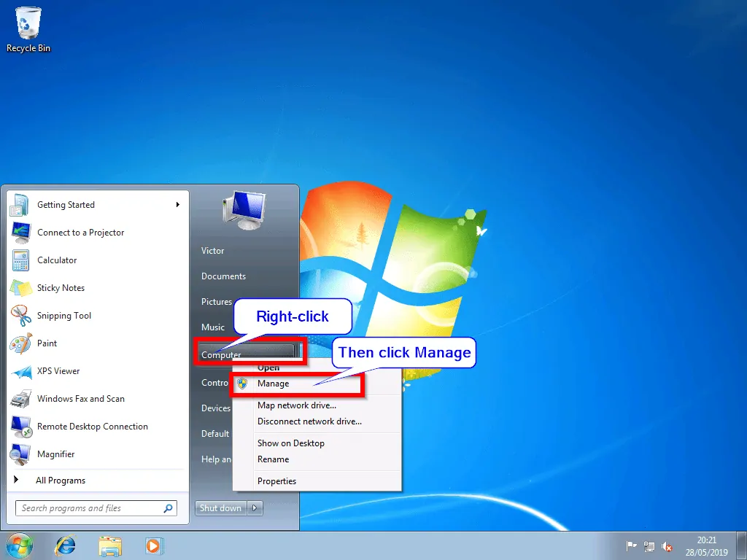
Task: Open Windows Explorer from the taskbar
Action: (x=110, y=546)
